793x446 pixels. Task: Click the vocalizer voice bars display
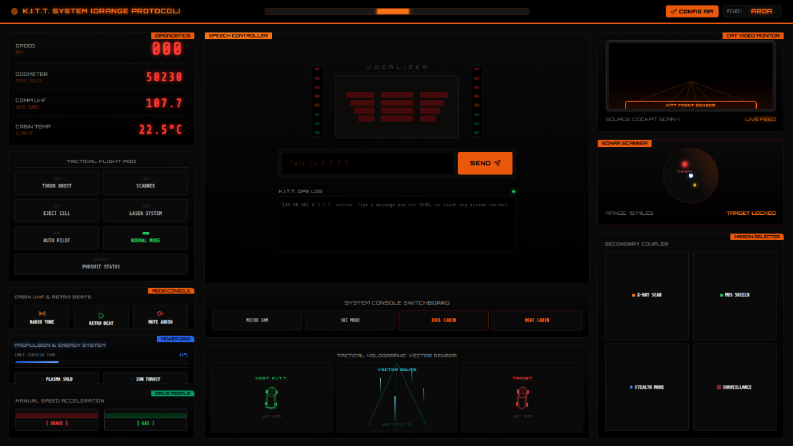[x=397, y=107]
